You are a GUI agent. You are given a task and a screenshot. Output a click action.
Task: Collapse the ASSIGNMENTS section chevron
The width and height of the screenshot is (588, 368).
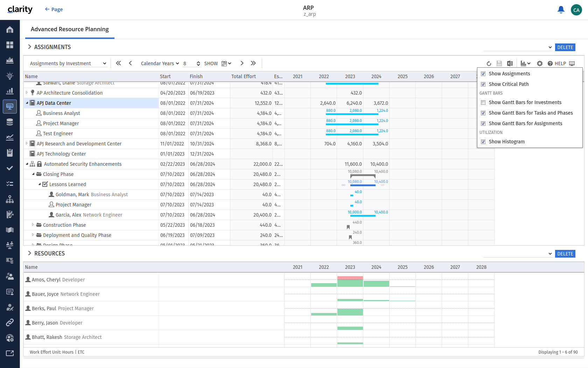coord(29,47)
